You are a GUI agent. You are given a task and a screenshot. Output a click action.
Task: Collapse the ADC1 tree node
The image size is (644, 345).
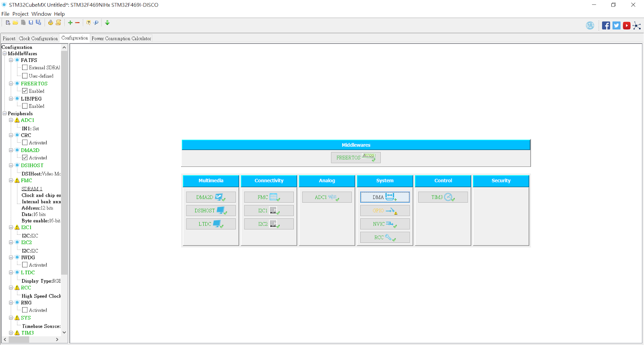[x=11, y=120]
